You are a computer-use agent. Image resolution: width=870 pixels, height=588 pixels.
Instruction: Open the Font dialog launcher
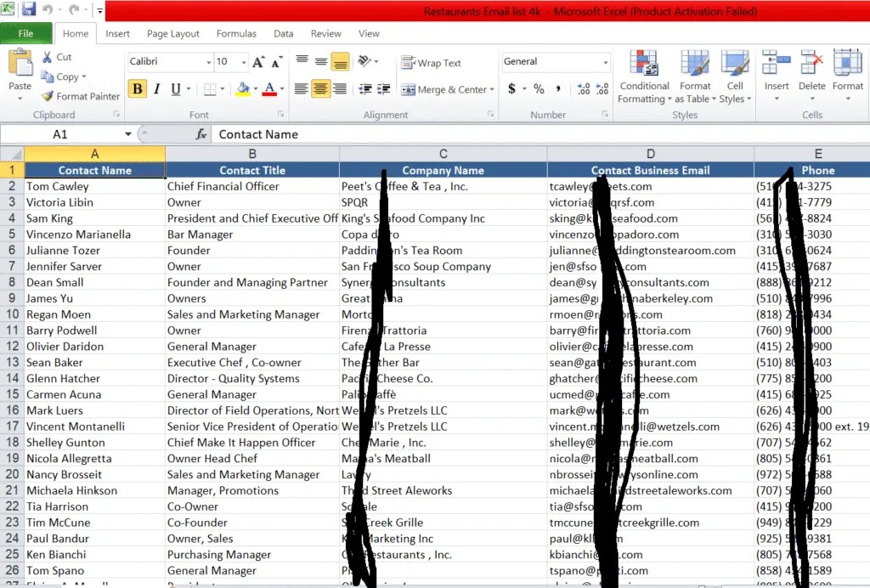tap(280, 114)
